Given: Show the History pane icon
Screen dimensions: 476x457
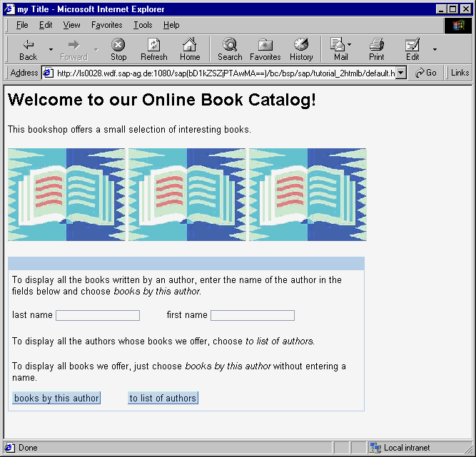Looking at the screenshot, I should point(301,45).
